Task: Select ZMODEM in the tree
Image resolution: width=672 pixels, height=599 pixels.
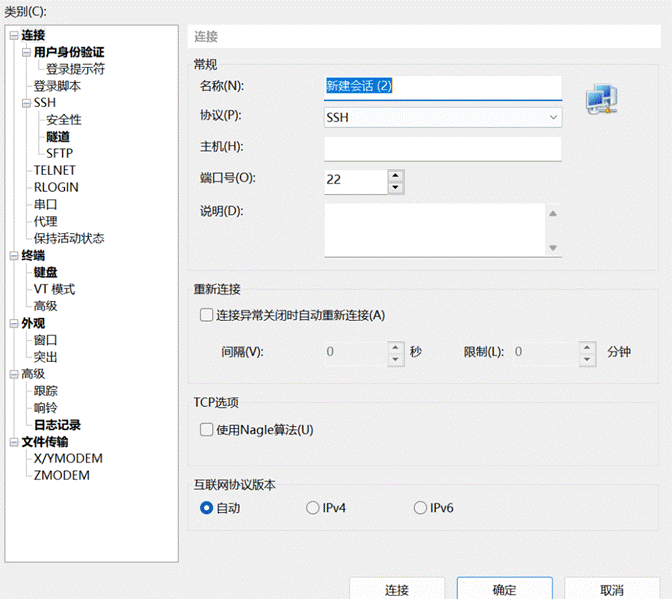Action: coord(62,476)
